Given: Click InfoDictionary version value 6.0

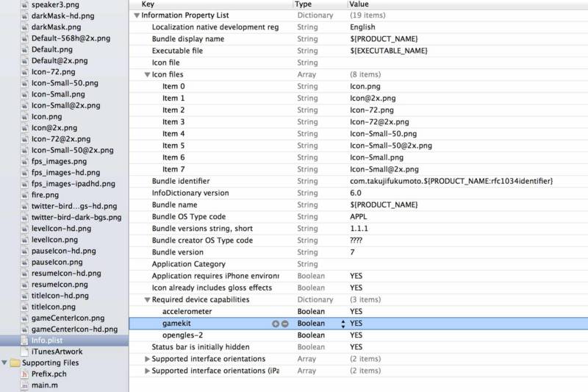Looking at the screenshot, I should point(356,193).
